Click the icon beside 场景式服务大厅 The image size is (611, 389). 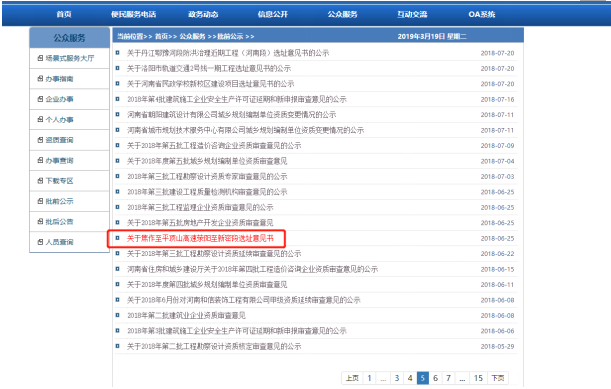(40, 58)
